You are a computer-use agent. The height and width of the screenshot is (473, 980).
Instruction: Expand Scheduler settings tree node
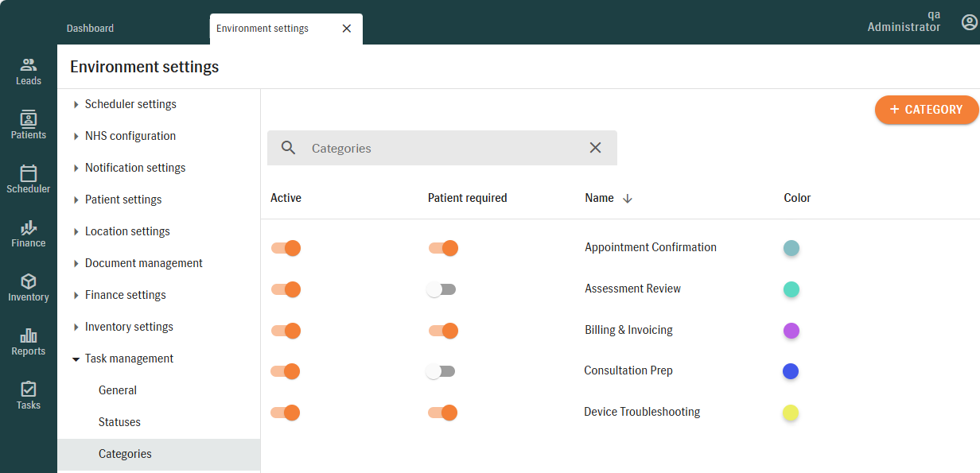coord(76,104)
